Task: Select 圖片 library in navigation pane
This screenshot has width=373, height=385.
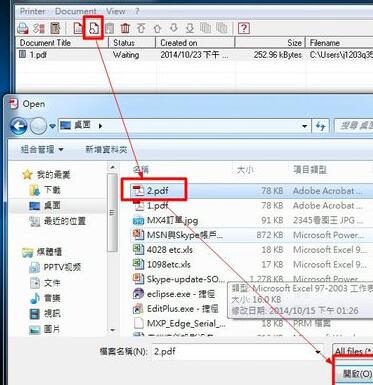Action: (45, 329)
